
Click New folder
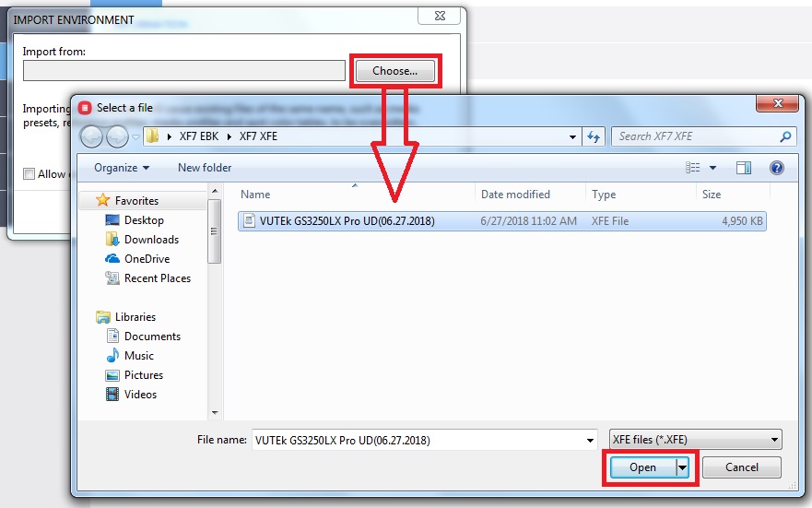[205, 168]
